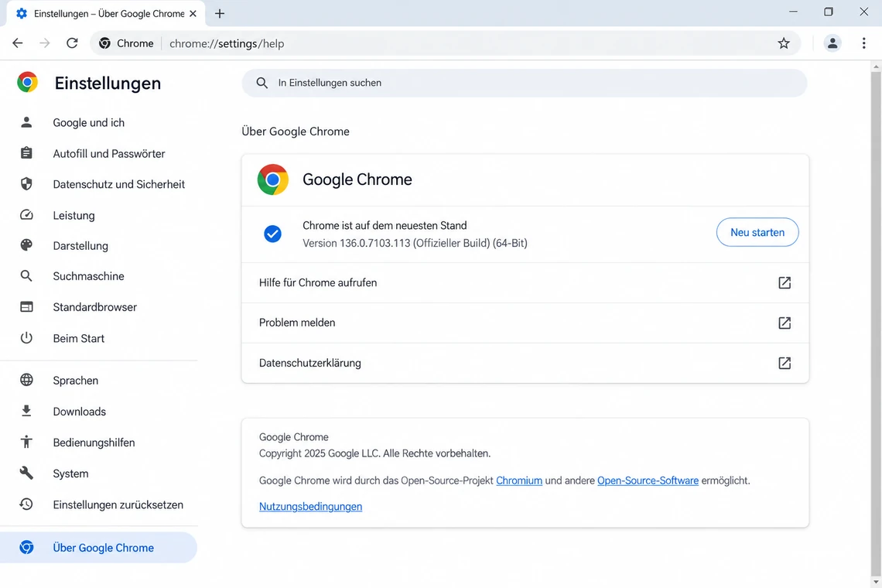Viewport: 882px width, 588px height.
Task: Follow the Open-Source-Software link
Action: (x=648, y=480)
